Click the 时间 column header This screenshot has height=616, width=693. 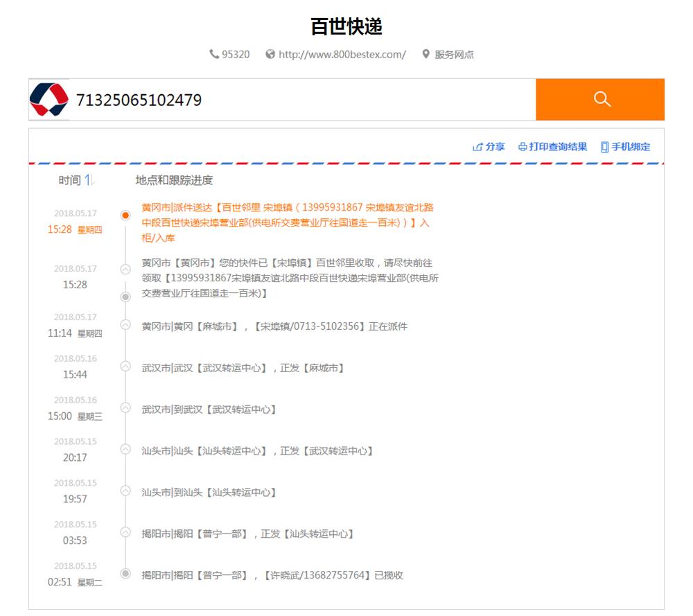click(69, 180)
